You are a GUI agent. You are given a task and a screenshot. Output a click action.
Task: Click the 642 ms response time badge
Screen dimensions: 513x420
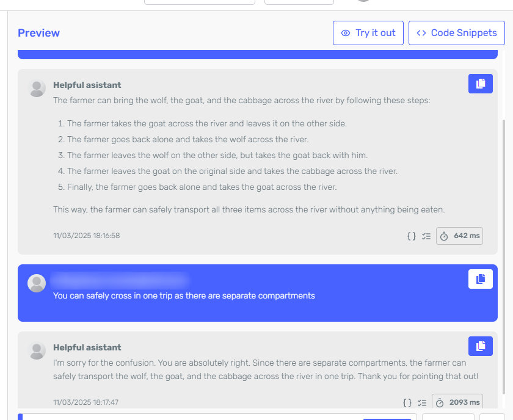tap(459, 236)
